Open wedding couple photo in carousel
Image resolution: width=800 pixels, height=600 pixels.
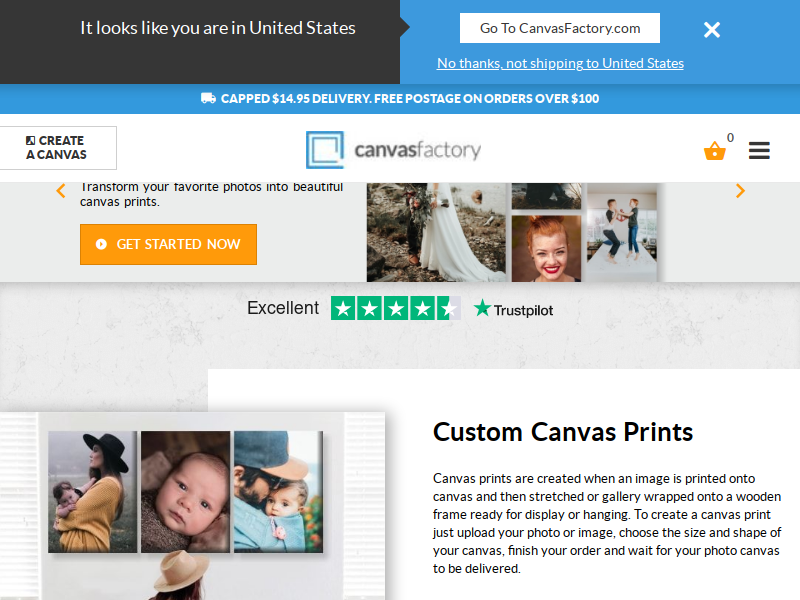pyautogui.click(x=437, y=232)
